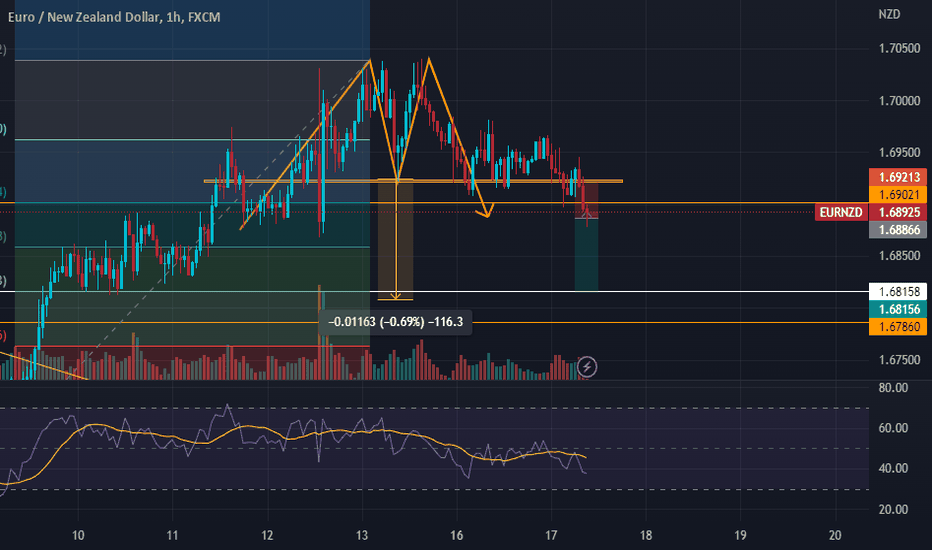Viewport: 932px width, 550px height.
Task: Click the 1.70000 price axis label
Action: (x=899, y=100)
